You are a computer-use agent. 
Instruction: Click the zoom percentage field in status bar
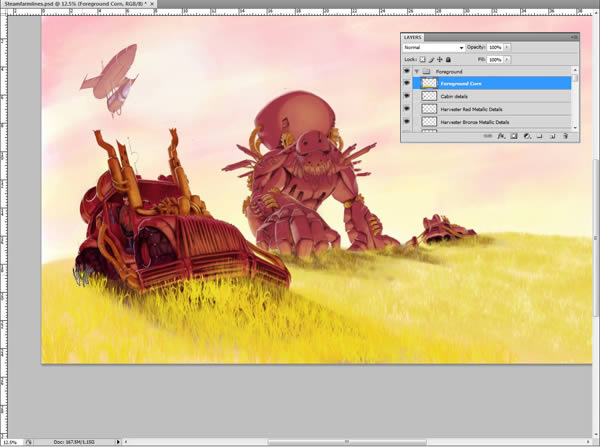11,442
